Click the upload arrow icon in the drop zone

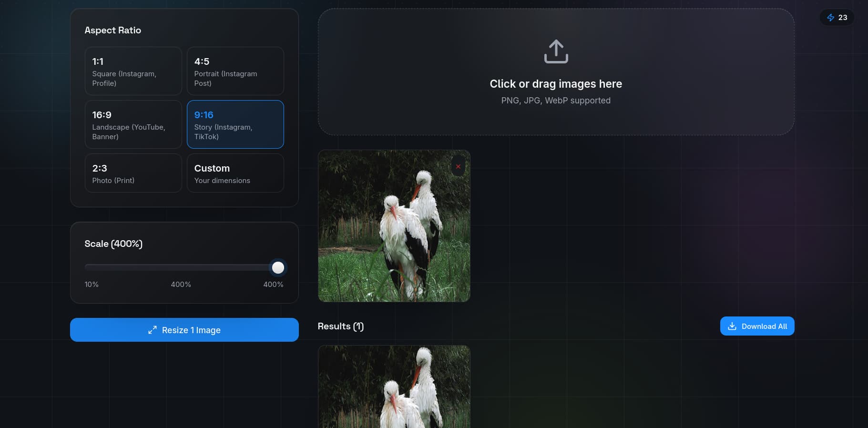[x=556, y=51]
